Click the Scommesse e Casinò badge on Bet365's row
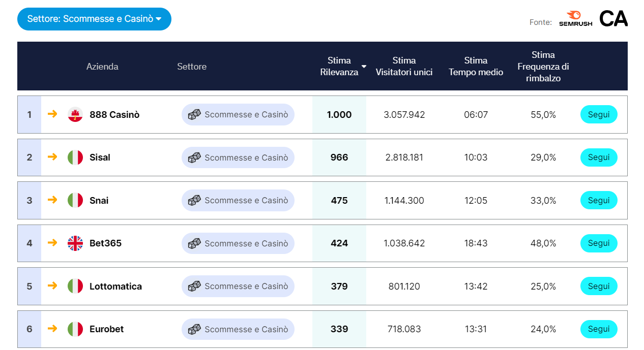The height and width of the screenshot is (350, 644). 238,243
